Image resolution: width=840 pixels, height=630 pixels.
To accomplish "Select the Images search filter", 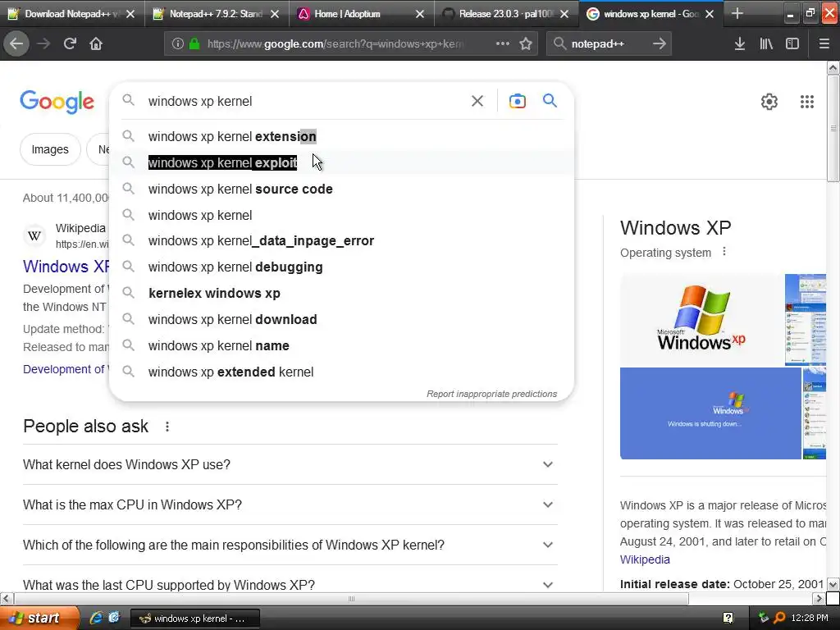I will (50, 149).
